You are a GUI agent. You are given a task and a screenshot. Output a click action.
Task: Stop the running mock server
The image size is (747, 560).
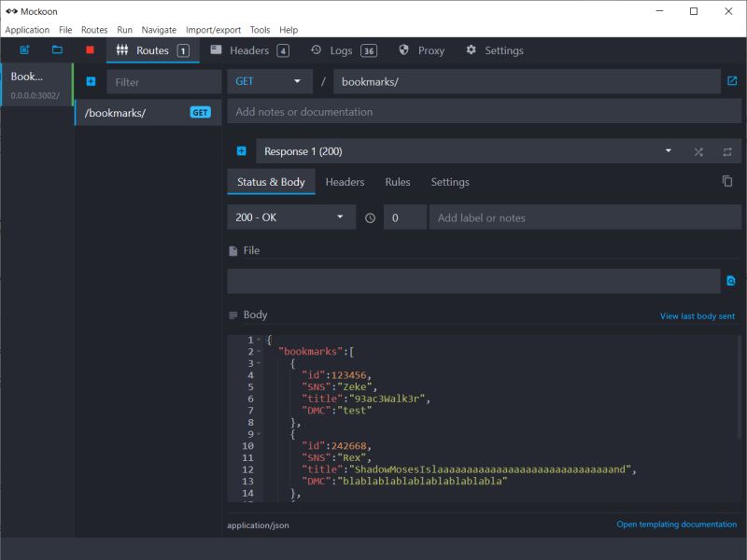click(91, 49)
